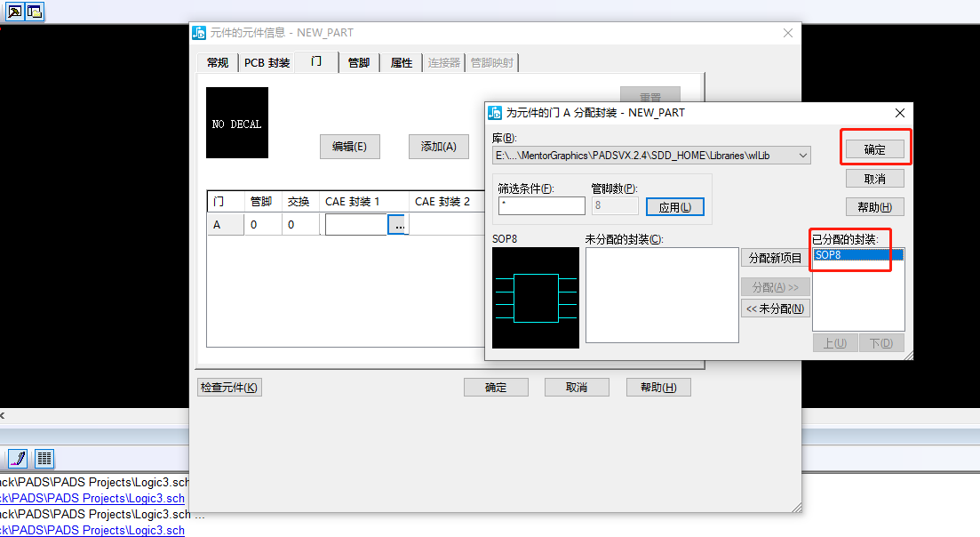
Task: Confirm with the highlighted 确定 button
Action: 875,148
